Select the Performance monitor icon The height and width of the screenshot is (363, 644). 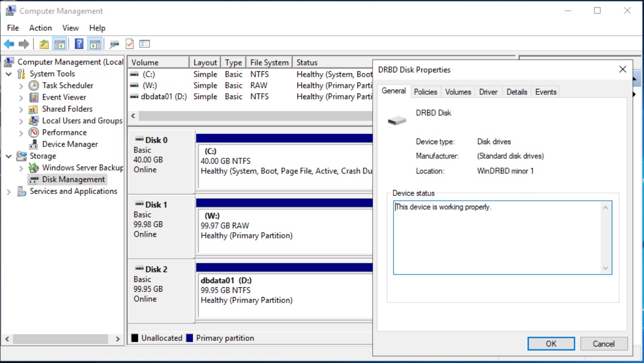coord(34,132)
